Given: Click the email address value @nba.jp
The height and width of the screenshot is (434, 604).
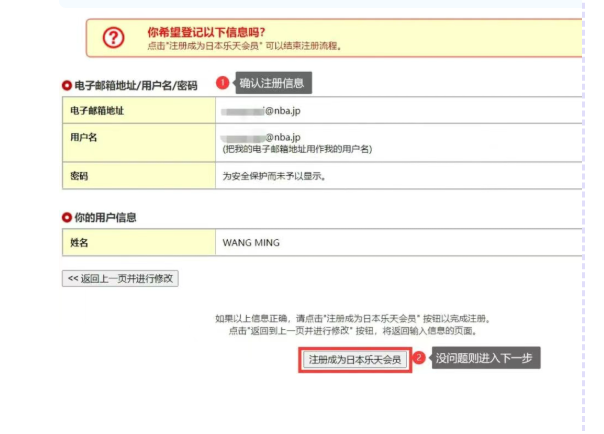Looking at the screenshot, I should (x=261, y=111).
